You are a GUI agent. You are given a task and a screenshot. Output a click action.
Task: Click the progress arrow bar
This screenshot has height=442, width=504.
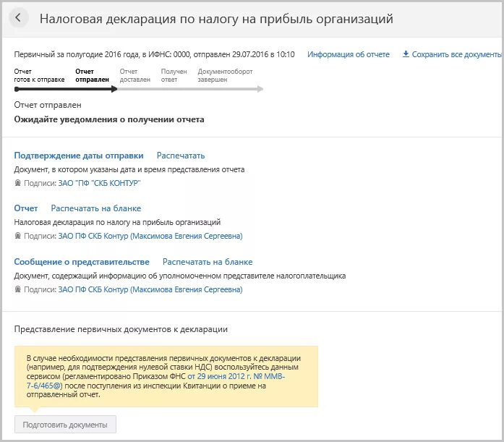139,90
